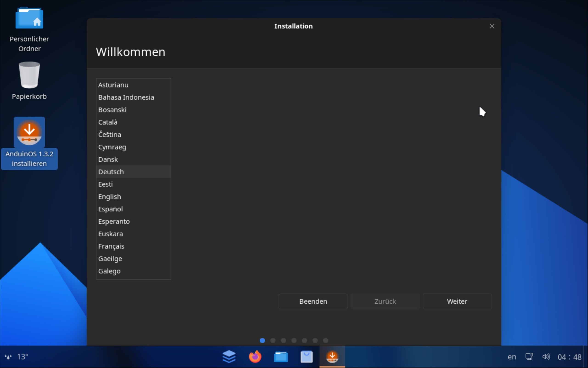
Task: Open the software store bag icon
Action: tap(307, 357)
